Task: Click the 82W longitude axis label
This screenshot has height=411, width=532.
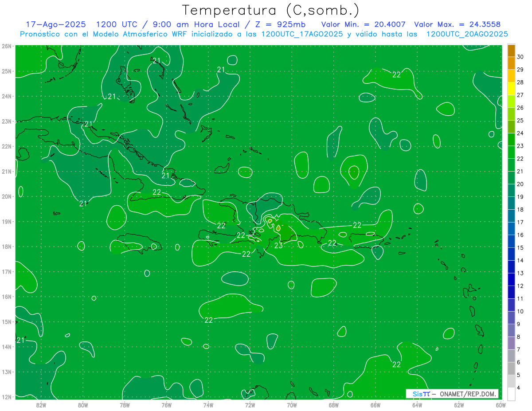Action: pos(41,405)
